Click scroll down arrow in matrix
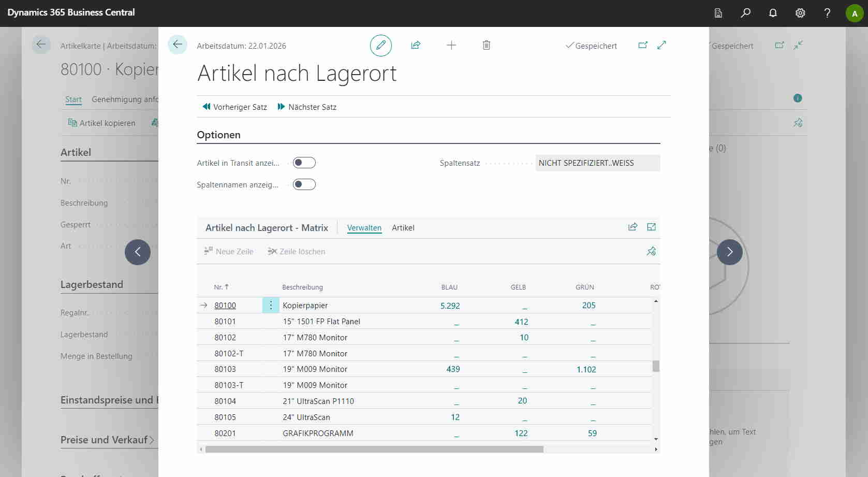This screenshot has height=477, width=868. coord(656,439)
